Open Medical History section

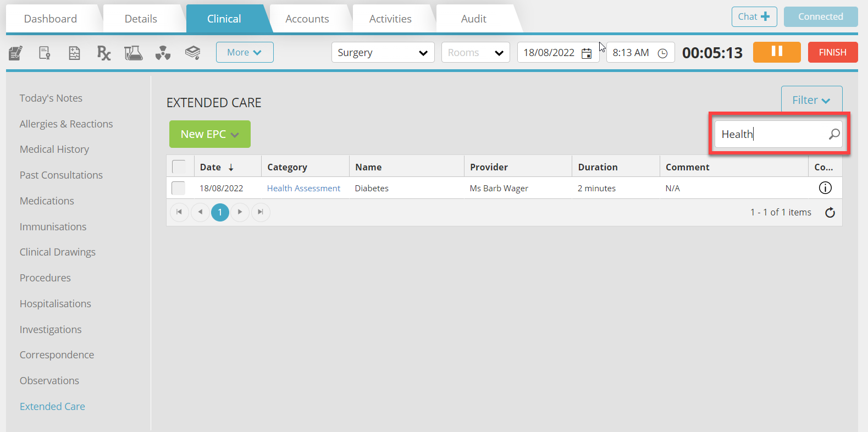(x=54, y=149)
